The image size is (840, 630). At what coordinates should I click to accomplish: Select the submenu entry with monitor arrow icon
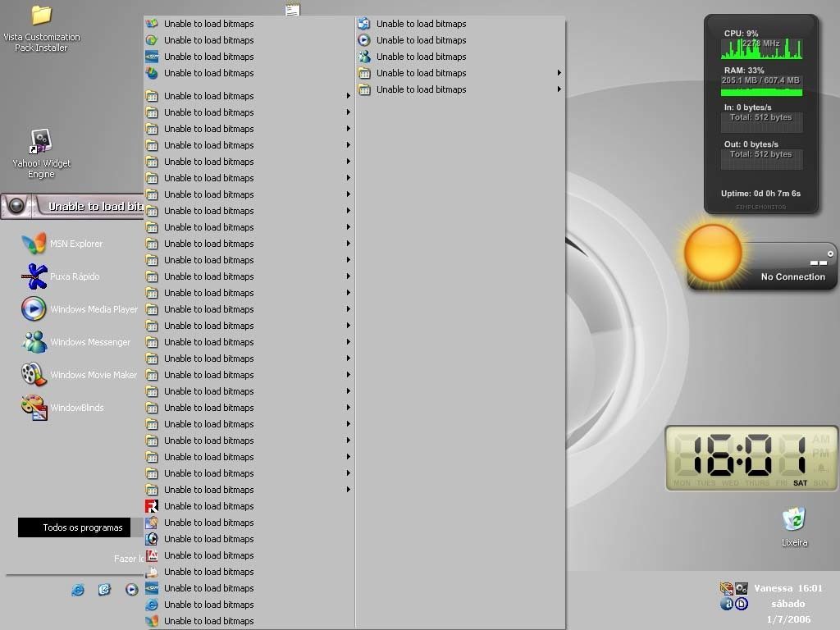pyautogui.click(x=461, y=24)
